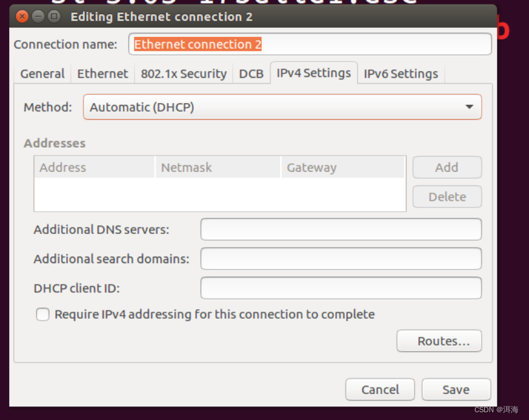This screenshot has height=420, width=529.
Task: Open the Routes dialog
Action: (439, 341)
